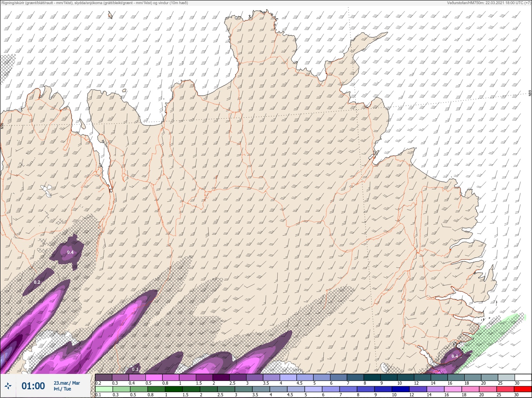This screenshot has height=398, width=532.
Task: Click the date label 23.mar./ Mar
Action: pos(66,383)
